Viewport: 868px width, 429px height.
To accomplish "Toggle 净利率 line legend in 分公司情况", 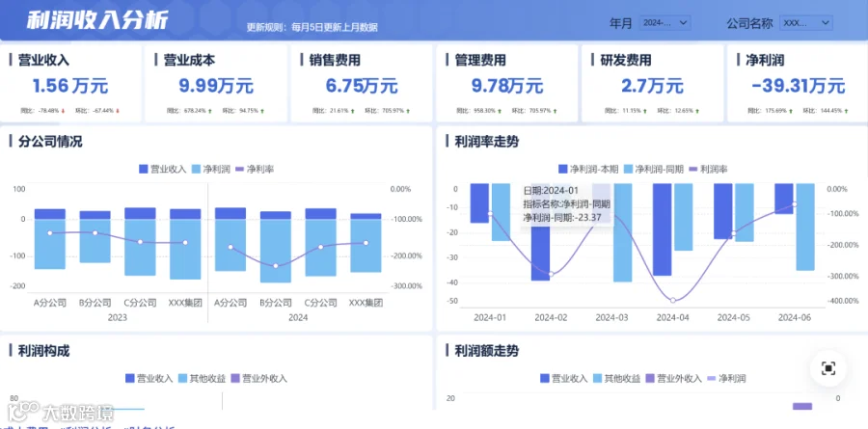I will 255,169.
